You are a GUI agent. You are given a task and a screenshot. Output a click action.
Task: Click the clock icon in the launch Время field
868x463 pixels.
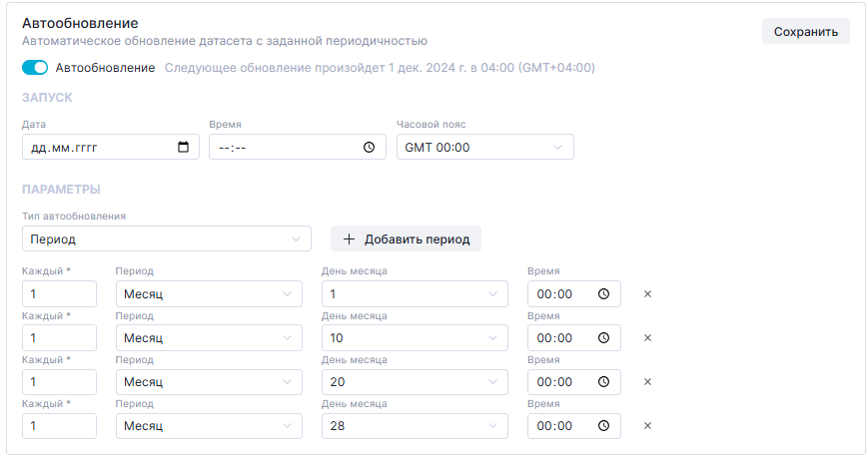coord(369,148)
